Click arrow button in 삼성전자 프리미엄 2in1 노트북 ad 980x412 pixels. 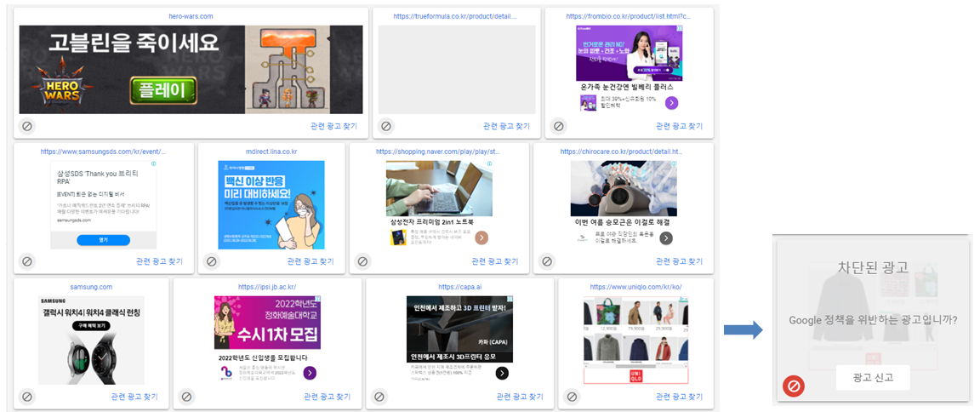tap(481, 237)
